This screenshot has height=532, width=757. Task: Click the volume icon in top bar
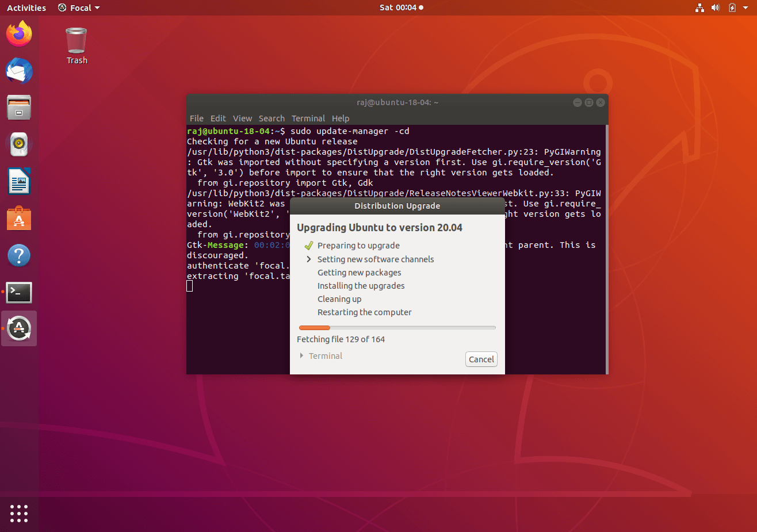point(716,7)
